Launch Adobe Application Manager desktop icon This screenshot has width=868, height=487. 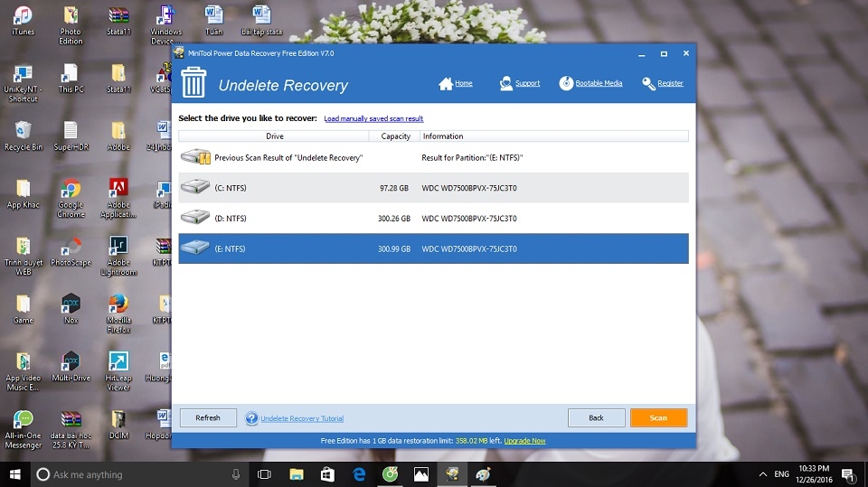(118, 198)
